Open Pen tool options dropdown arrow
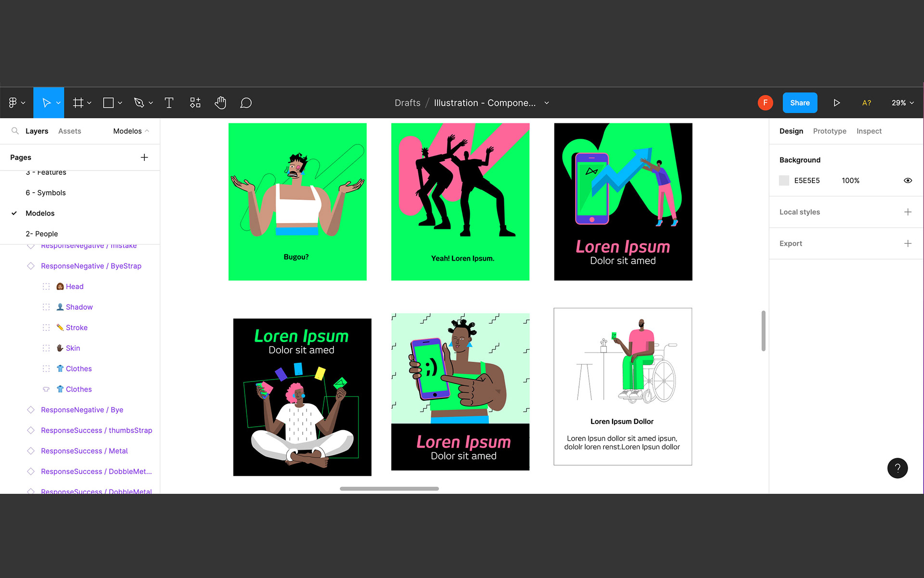Viewport: 924px width, 578px height. point(151,103)
